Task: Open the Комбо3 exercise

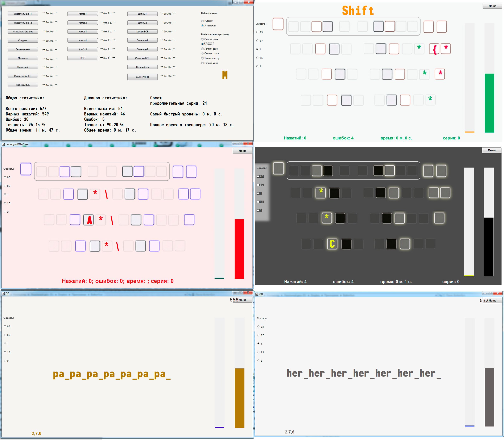Action: click(x=83, y=32)
